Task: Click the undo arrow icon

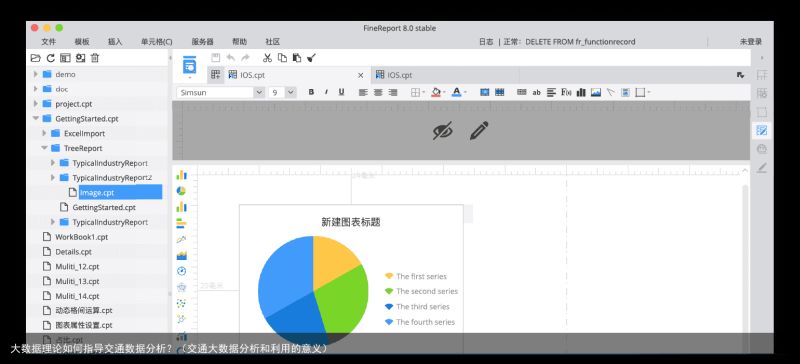Action: 231,58
